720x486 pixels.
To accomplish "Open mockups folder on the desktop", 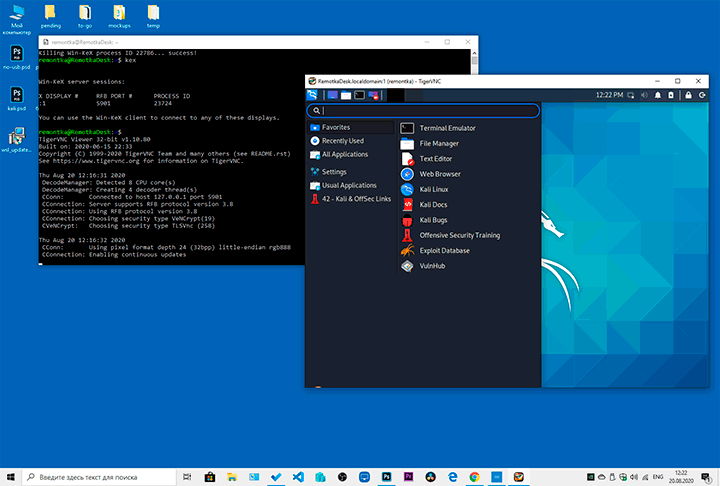I will 119,17.
